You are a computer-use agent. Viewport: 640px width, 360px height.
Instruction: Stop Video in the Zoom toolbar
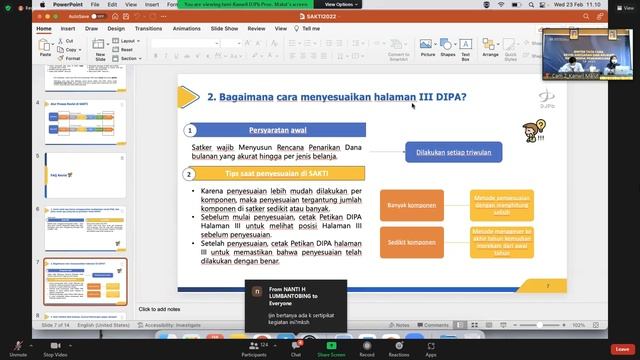(56, 349)
